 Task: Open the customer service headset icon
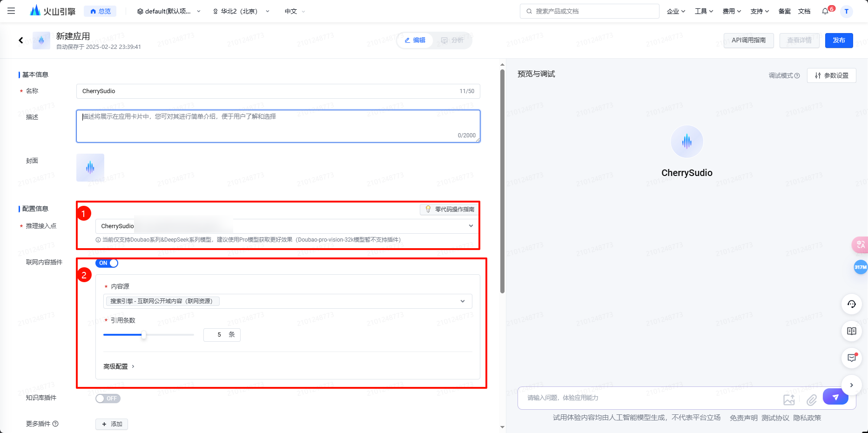[852, 304]
